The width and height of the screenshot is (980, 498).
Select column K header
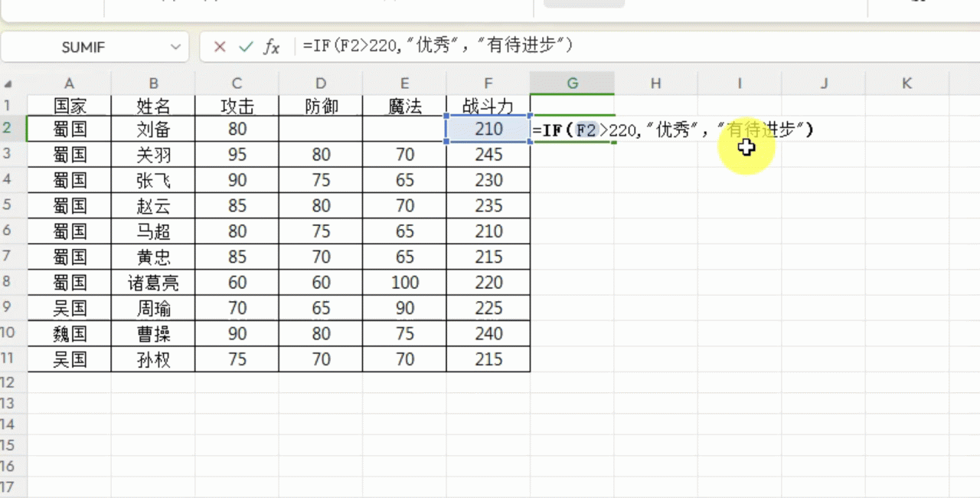click(907, 84)
